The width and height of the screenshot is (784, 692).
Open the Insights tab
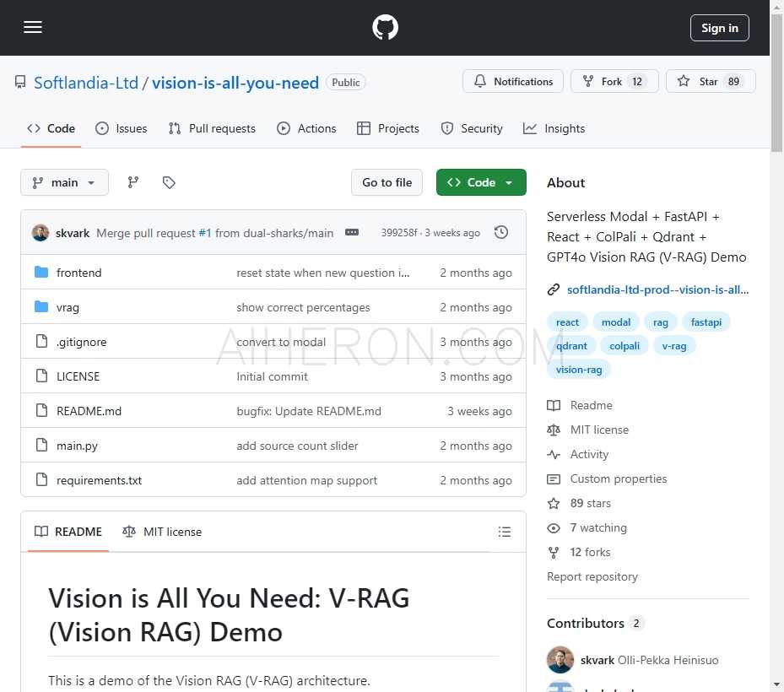pos(554,128)
